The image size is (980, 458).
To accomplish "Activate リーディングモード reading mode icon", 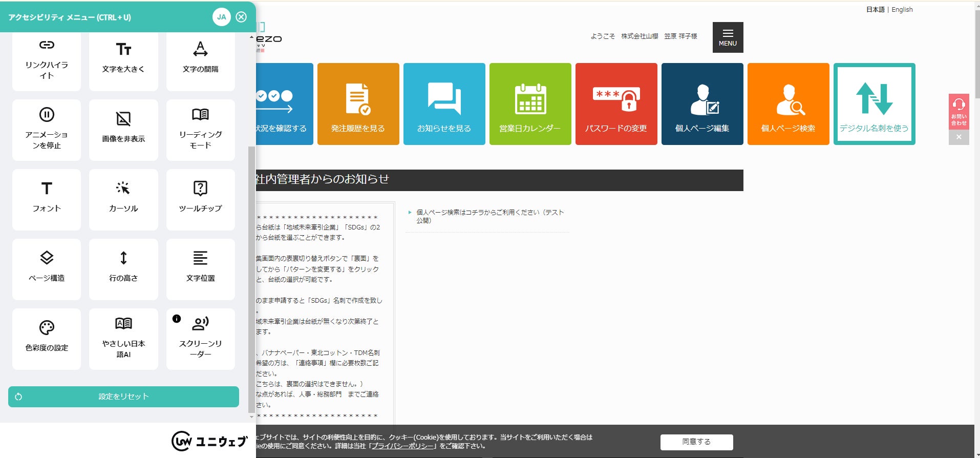I will [200, 114].
